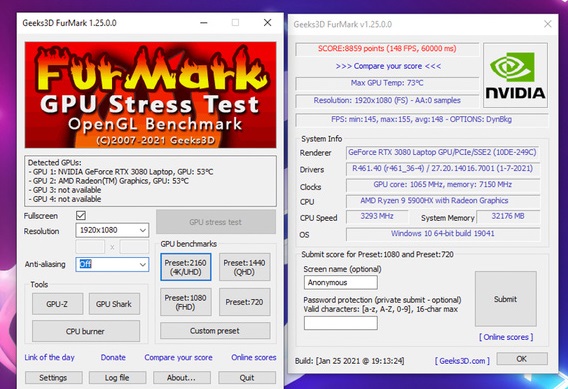
Task: Click the Build: [Jan 25 2021] text
Action: click(350, 361)
